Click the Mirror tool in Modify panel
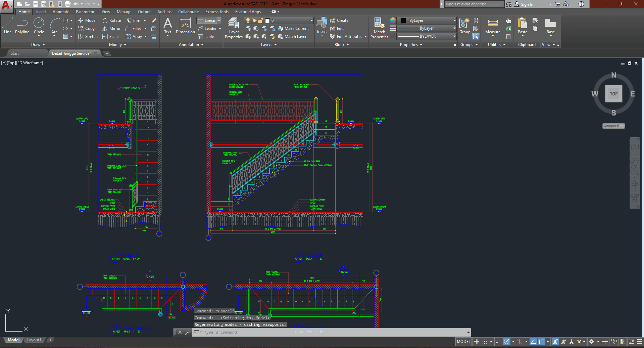 click(x=112, y=29)
